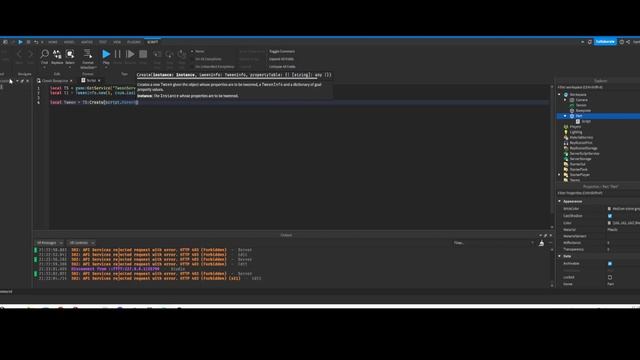This screenshot has width=640, height=360.
Task: Click the Script icon under Part
Action: (x=578, y=121)
